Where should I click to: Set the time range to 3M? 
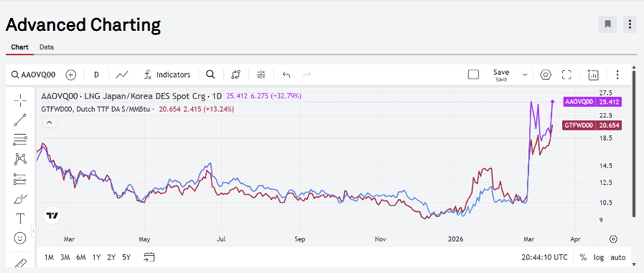tap(65, 257)
